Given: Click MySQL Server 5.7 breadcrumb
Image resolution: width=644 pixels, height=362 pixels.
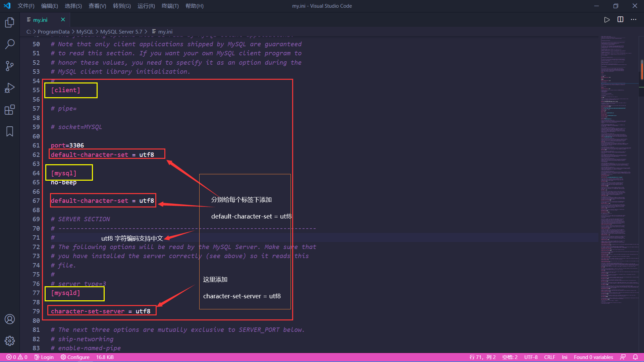Looking at the screenshot, I should (121, 32).
